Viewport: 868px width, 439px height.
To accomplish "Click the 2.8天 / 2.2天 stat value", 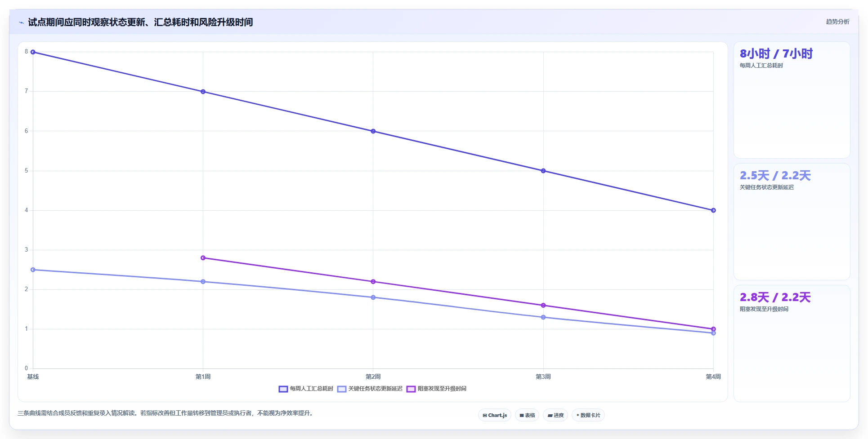I will 775,297.
